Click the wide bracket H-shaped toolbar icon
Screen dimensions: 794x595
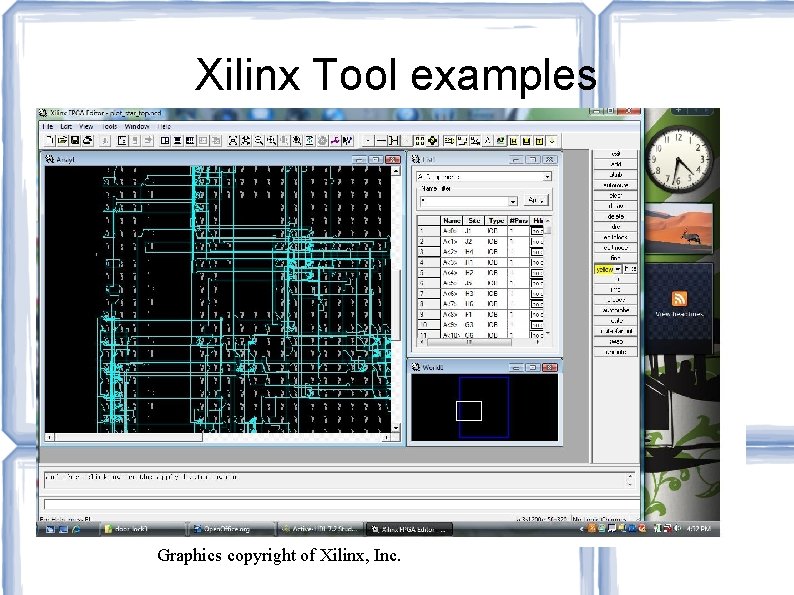393,140
